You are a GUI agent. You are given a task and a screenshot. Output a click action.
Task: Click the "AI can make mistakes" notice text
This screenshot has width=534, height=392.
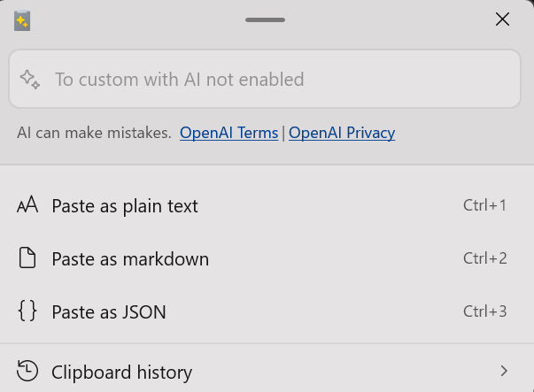[94, 133]
